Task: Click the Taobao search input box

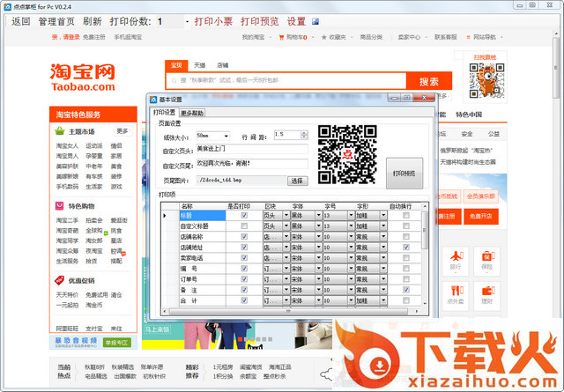Action: coord(286,80)
